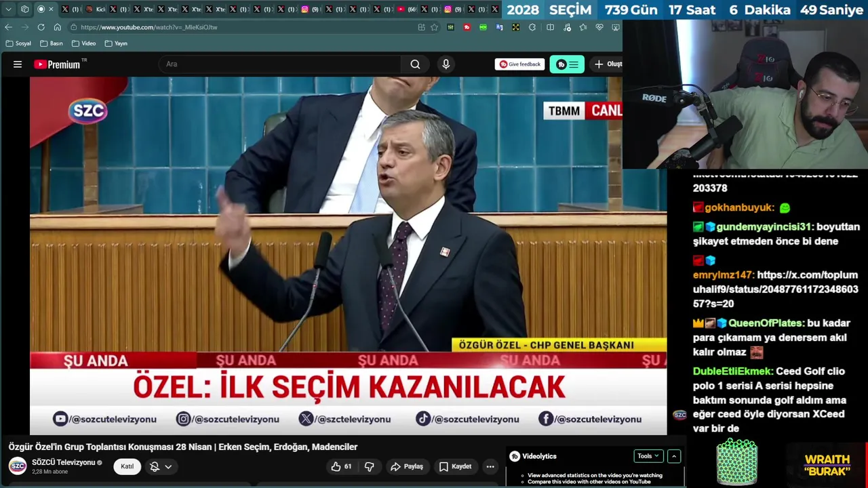Click the red TubeBuddy toolbar extension
The width and height of the screenshot is (868, 488).
467,27
